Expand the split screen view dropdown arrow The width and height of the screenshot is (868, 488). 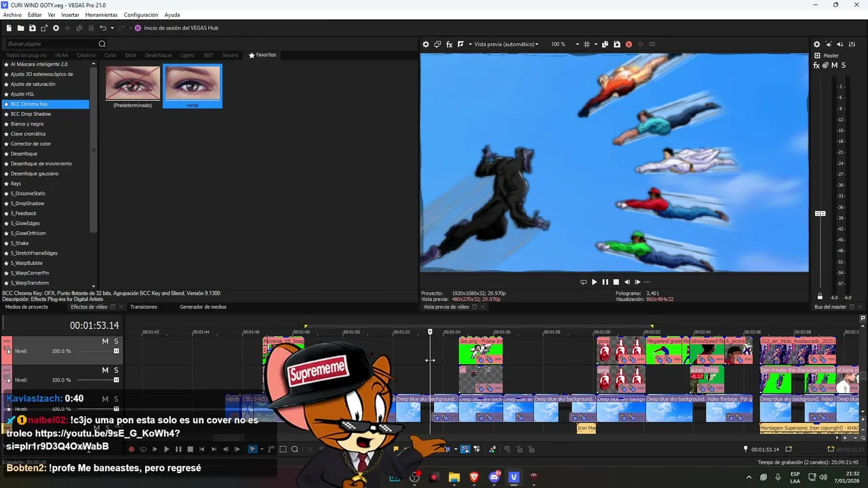pos(469,44)
